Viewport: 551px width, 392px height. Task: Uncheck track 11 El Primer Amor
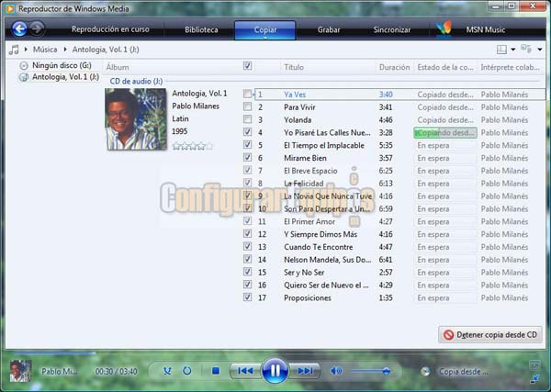pos(247,220)
